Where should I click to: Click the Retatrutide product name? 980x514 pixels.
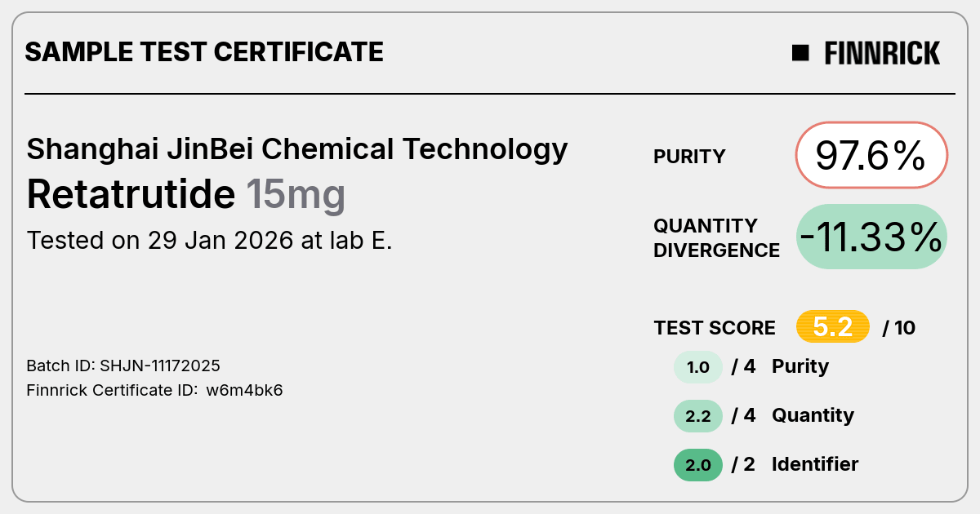131,194
